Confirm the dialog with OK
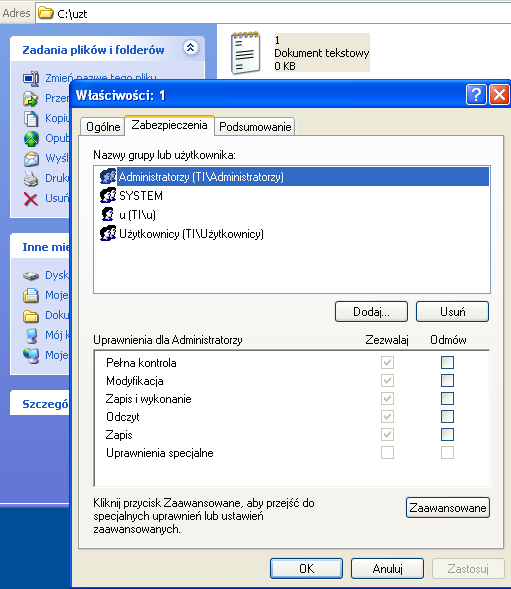Viewport: 511px width, 589px height. click(307, 569)
